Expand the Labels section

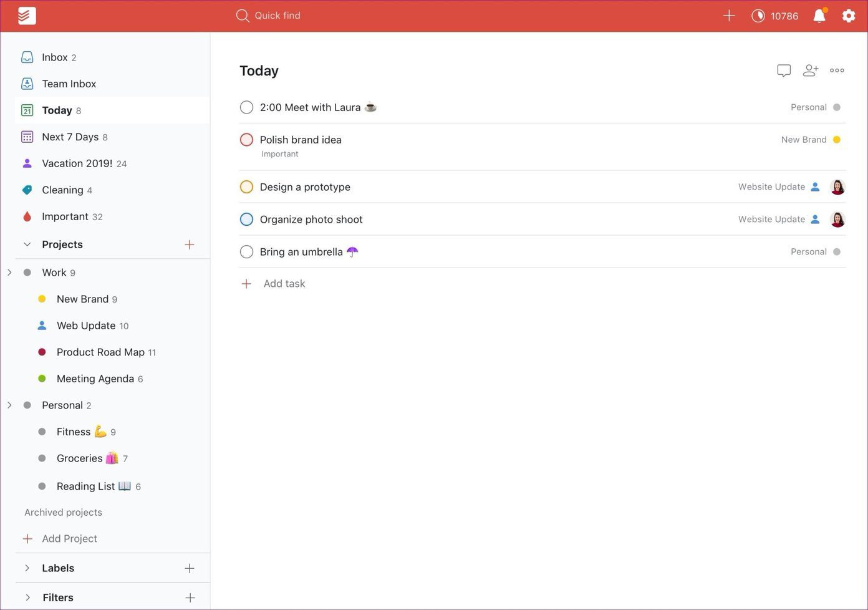point(27,568)
